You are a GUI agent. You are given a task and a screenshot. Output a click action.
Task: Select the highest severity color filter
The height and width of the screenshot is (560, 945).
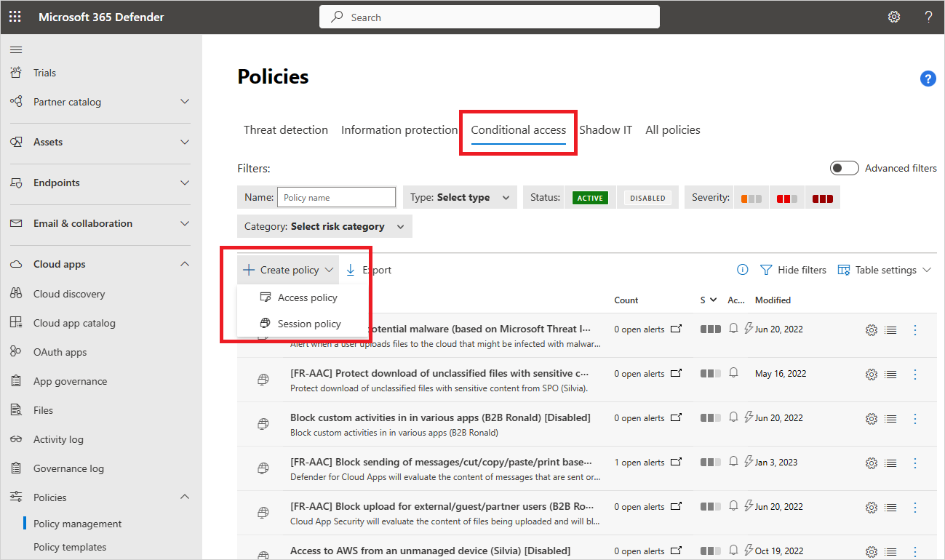click(822, 197)
